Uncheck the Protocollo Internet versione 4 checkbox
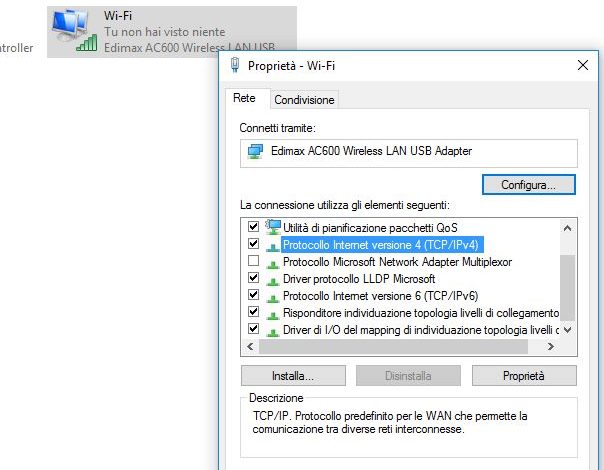Viewport: 604px width, 470px height. tap(253, 244)
